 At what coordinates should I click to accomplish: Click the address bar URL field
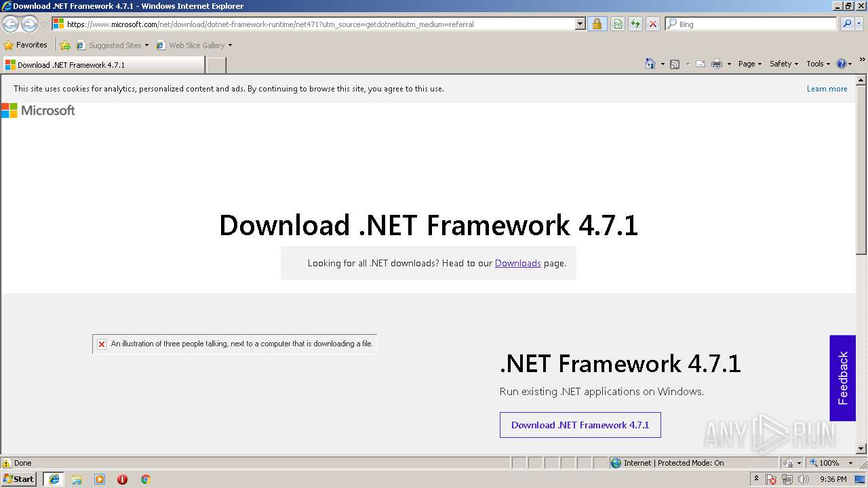[313, 24]
